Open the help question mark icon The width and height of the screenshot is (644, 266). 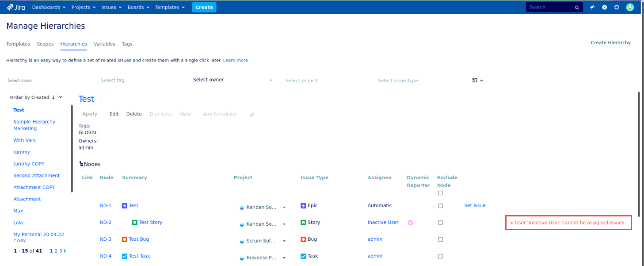[x=604, y=8]
